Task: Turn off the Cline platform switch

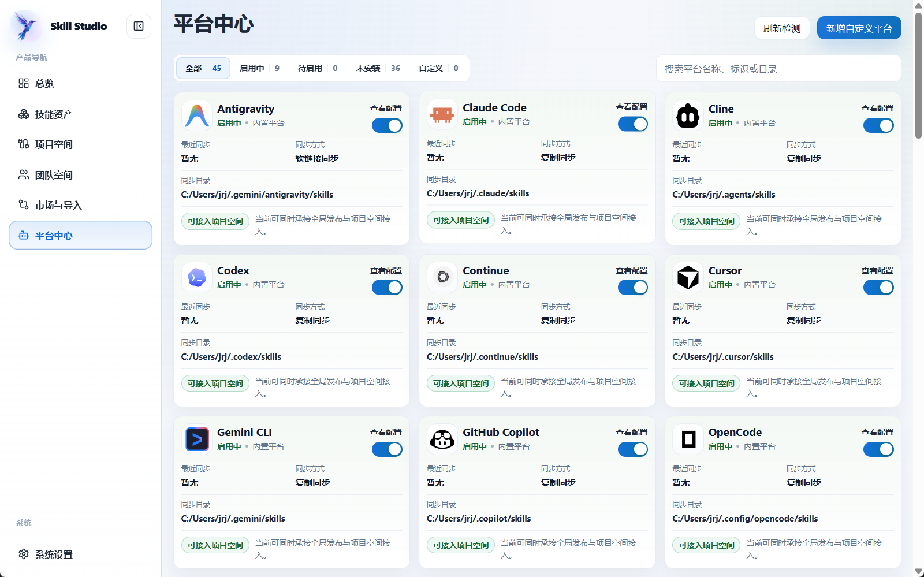Action: click(878, 125)
